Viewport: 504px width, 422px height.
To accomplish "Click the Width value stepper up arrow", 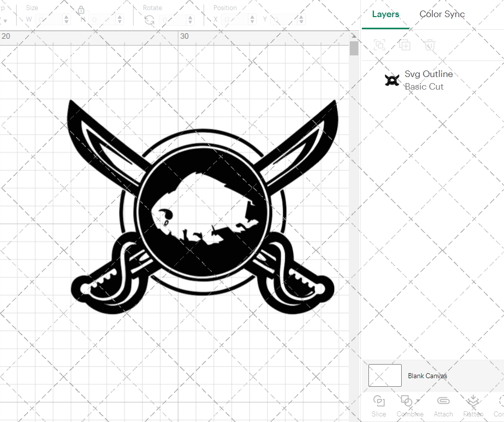I will click(66, 17).
